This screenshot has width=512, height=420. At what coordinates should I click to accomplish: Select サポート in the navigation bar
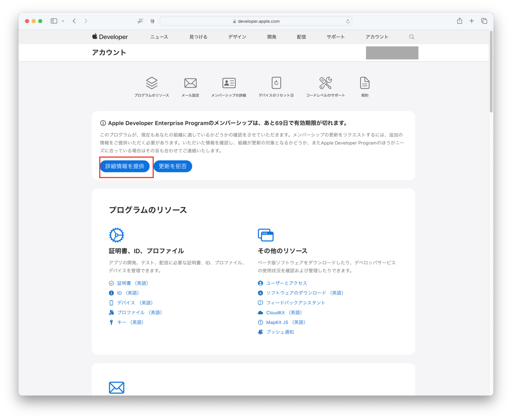pos(335,37)
